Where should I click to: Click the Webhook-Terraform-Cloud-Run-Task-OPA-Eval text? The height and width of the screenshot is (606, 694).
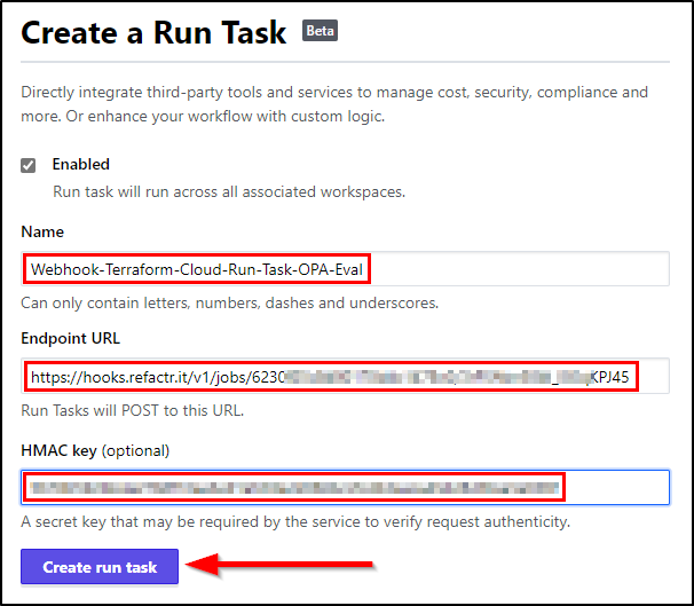196,269
